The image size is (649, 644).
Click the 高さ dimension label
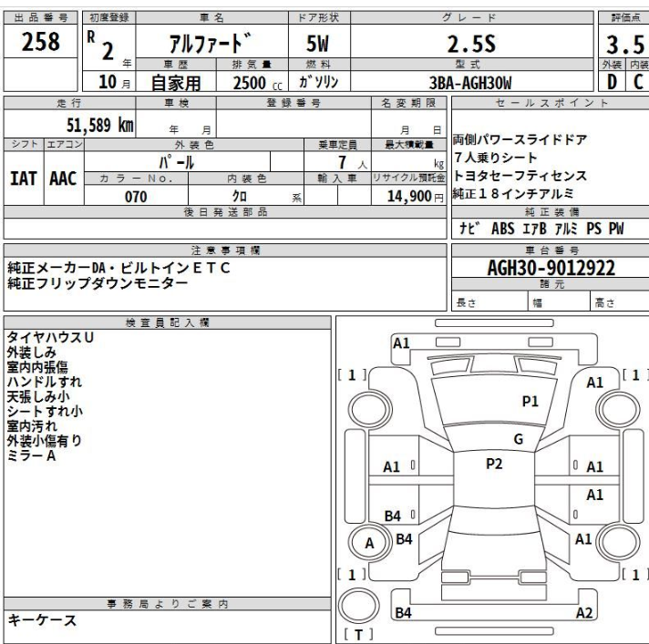604,303
